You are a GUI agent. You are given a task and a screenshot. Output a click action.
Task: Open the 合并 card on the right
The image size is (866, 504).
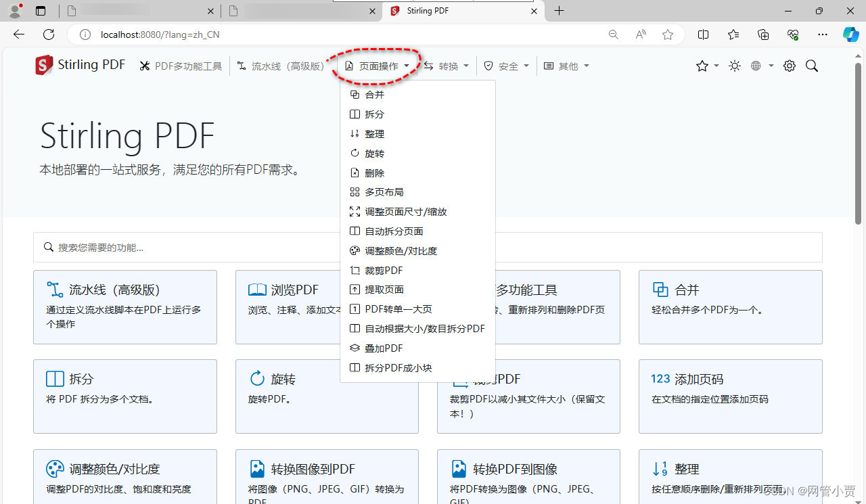731,307
